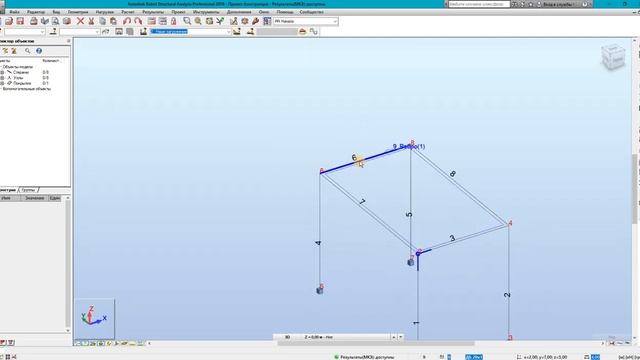Open the first selection dropdown in second toolbar
Viewport: 640px width, 360px height.
(24, 32)
